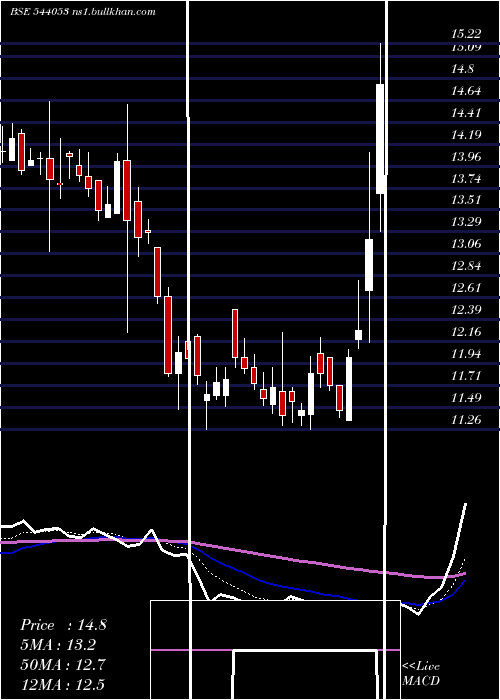500x700 pixels.
Task: Select the 12.16 price level label
Action: click(x=466, y=332)
